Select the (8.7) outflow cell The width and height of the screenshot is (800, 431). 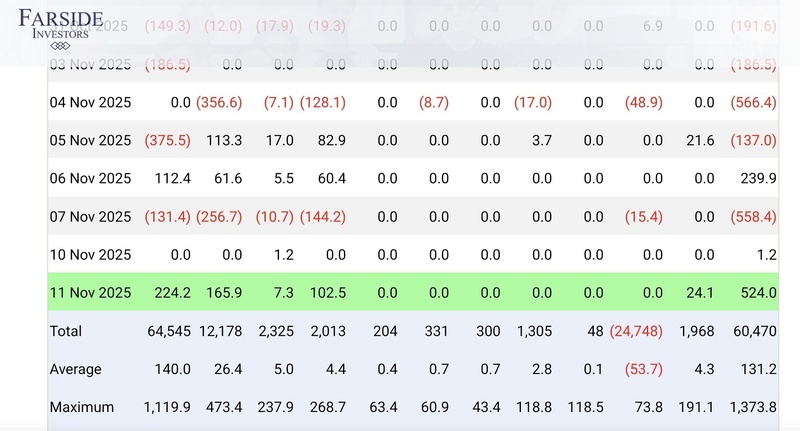pos(434,103)
